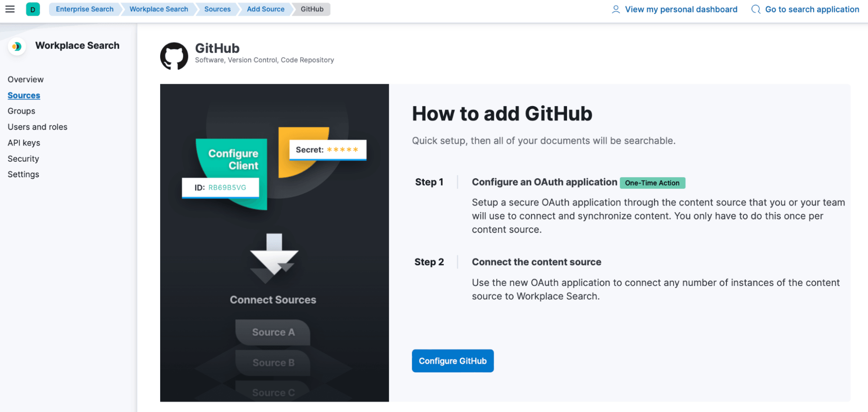Click the Configure GitHub button
868x412 pixels.
452,361
